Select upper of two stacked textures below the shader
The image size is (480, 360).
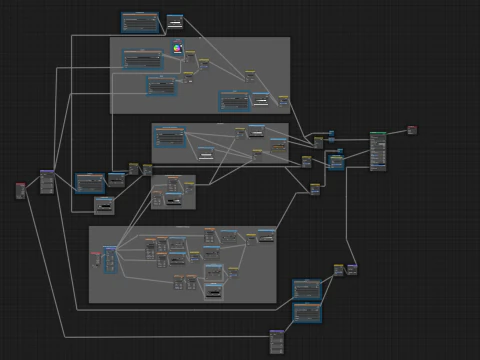pyautogui.click(x=307, y=290)
